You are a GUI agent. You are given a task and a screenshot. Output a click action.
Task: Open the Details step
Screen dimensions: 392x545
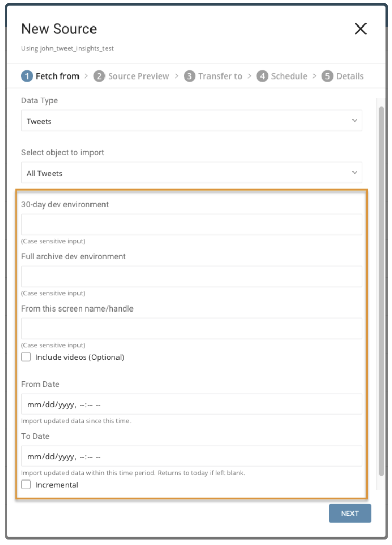point(350,76)
